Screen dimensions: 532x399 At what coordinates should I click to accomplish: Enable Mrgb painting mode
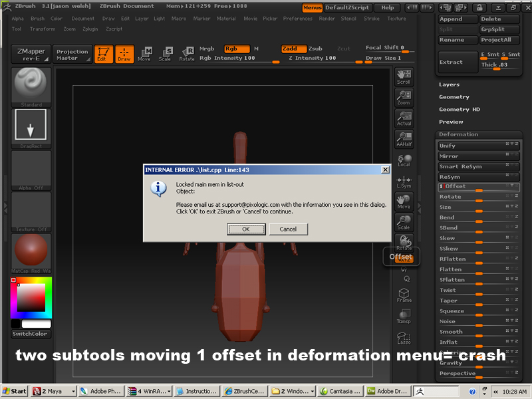207,49
